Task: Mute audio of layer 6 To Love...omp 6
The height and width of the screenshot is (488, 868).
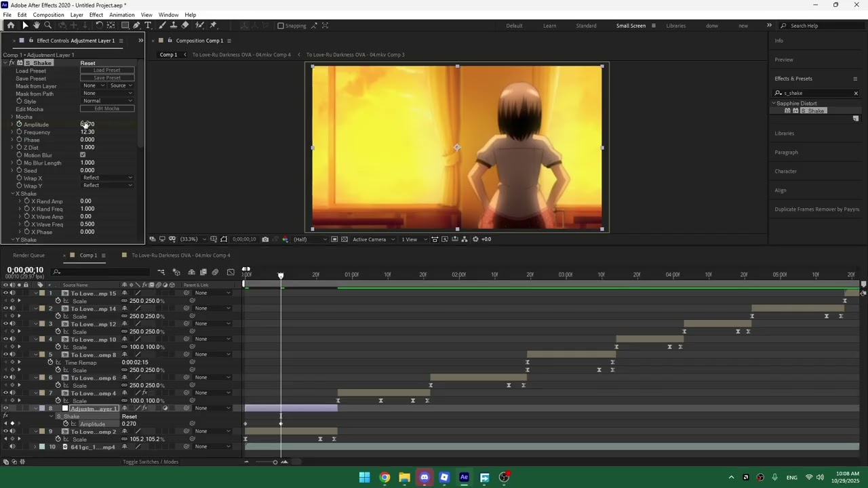Action: [x=12, y=378]
